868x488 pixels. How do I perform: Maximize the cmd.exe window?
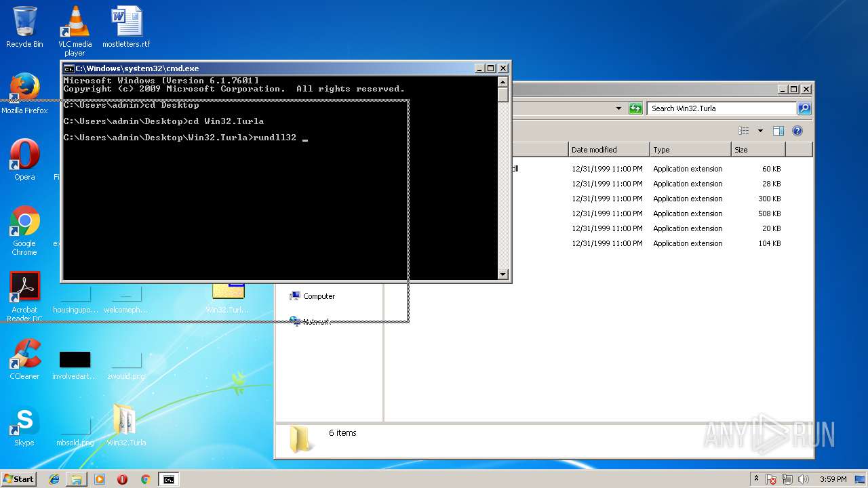point(491,68)
